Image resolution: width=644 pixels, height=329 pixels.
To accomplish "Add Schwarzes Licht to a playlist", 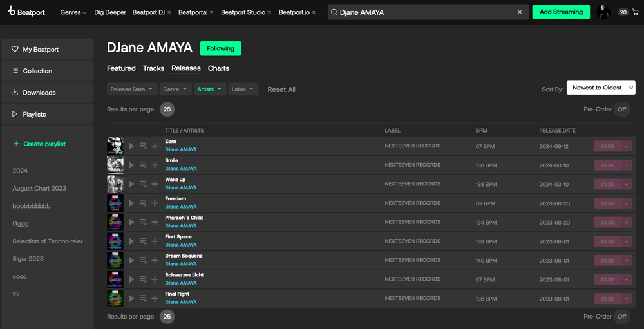I will tap(155, 279).
